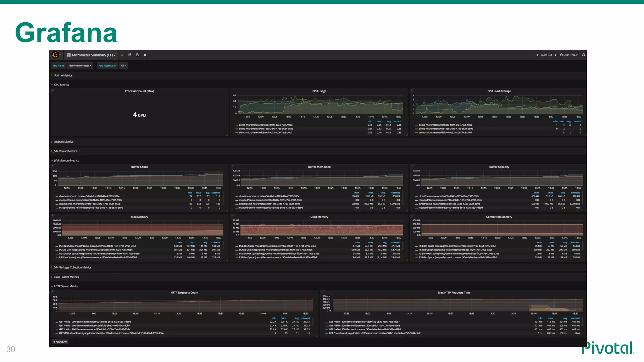644x362 pixels.
Task: Open the Buffer Mem Used panel title
Action: [319, 167]
